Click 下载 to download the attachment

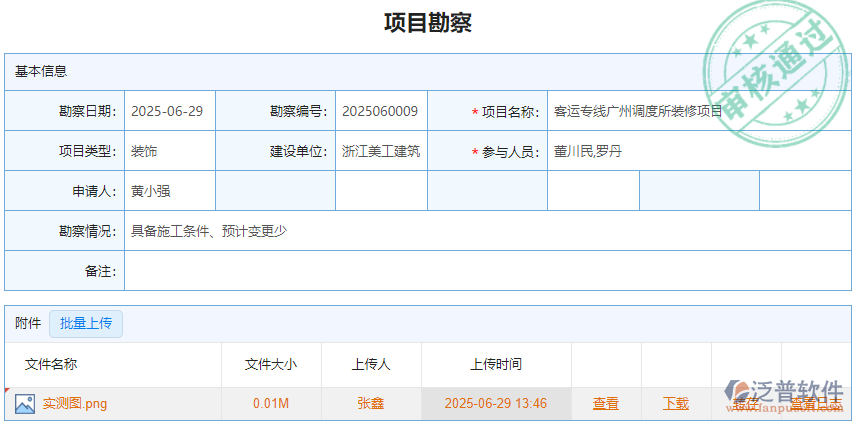676,404
